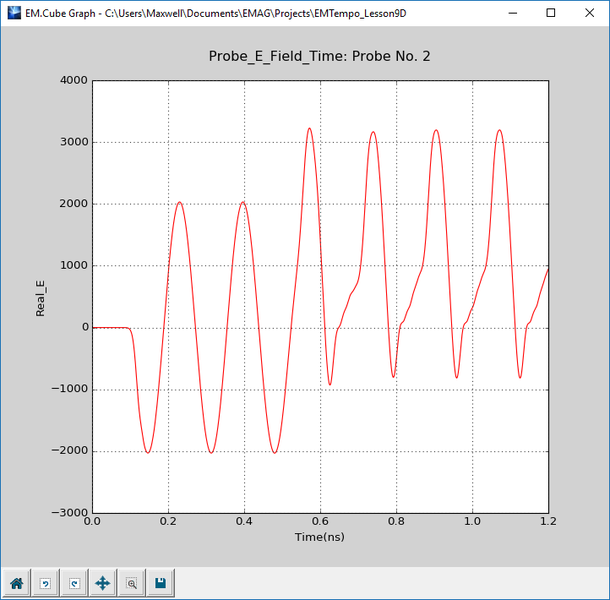Click the 1.2 x-axis tick label
610x600 pixels.
[x=547, y=521]
